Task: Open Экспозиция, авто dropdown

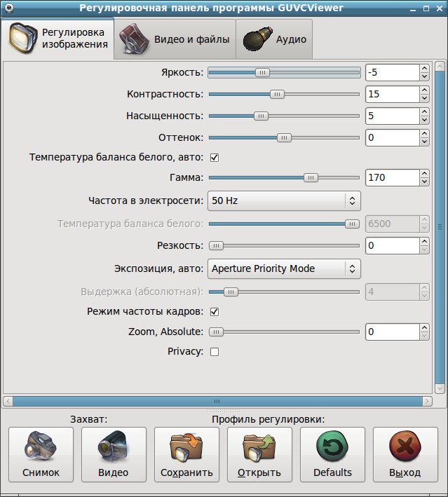Action: (284, 268)
